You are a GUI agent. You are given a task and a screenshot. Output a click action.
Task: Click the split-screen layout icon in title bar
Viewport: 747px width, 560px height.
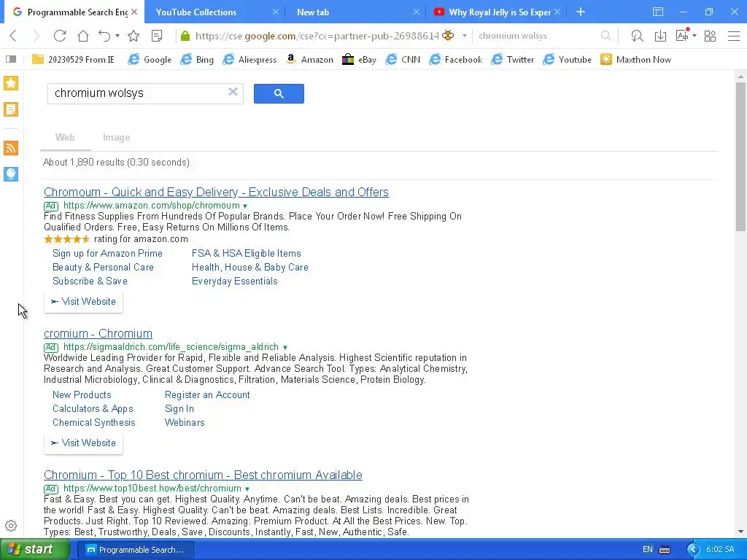point(658,12)
